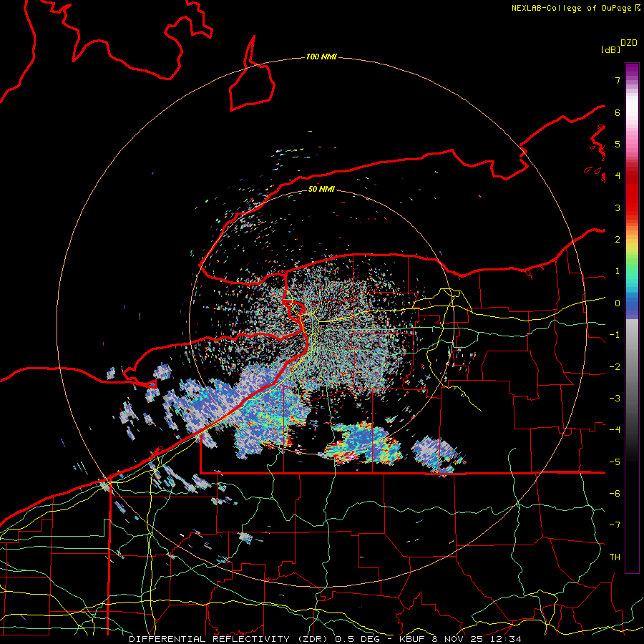Click the -7 dB value on color scale
The width and height of the screenshot is (644, 644).
[615, 525]
